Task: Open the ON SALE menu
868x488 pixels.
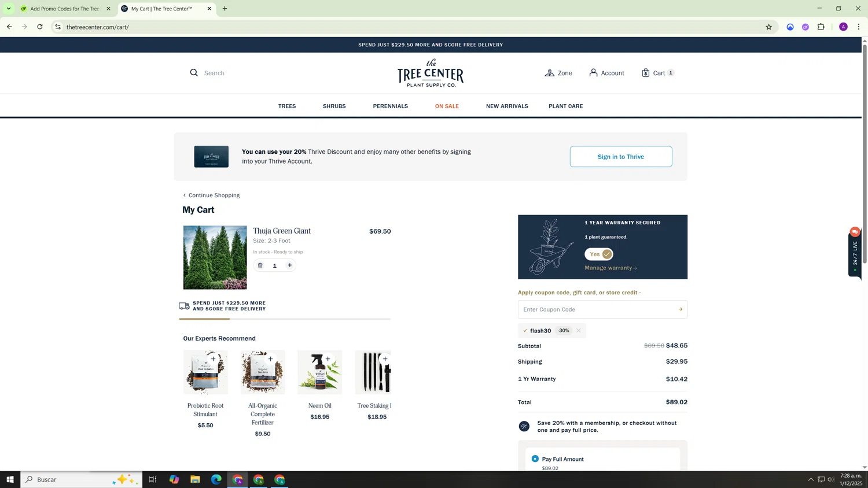Action: [447, 106]
